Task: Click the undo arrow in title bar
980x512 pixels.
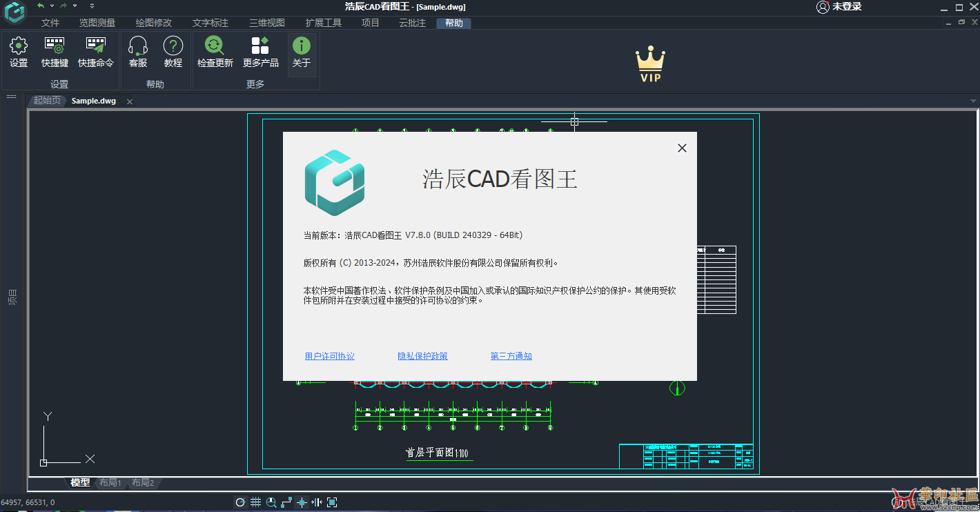Action: click(x=41, y=6)
